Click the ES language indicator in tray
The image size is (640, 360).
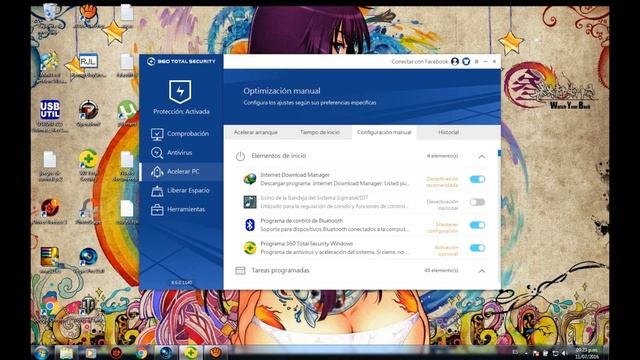(515, 352)
